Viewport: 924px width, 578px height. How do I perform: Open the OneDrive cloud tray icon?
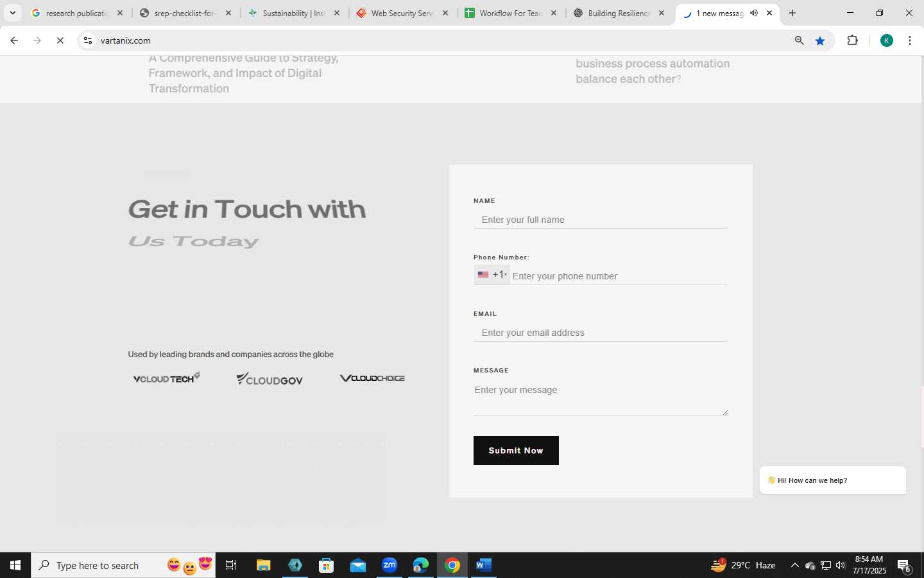pyautogui.click(x=810, y=565)
